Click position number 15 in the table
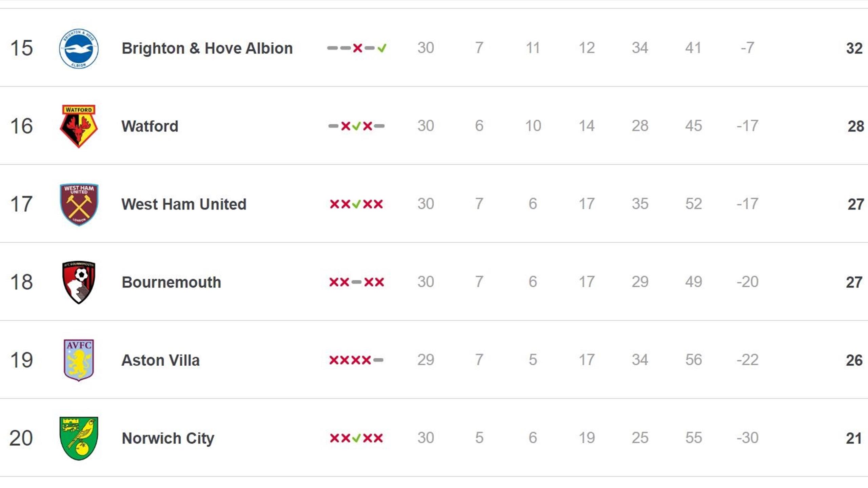The image size is (868, 488). click(x=21, y=48)
